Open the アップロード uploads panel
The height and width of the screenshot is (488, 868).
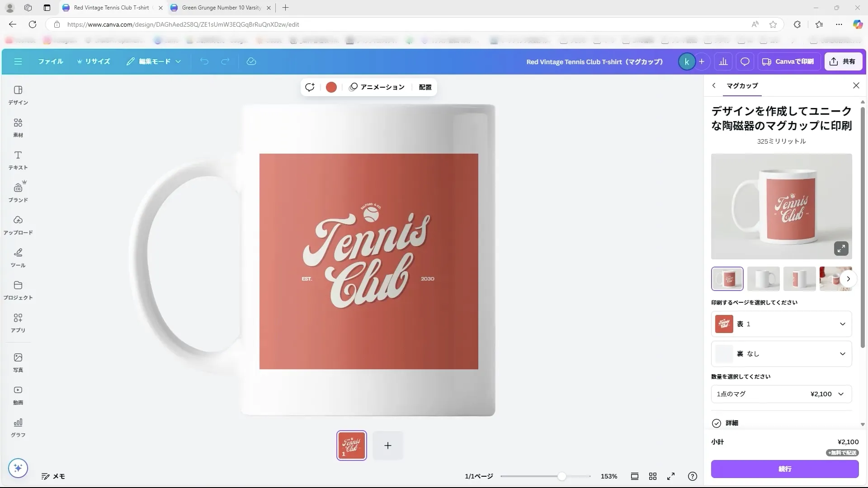(x=18, y=225)
